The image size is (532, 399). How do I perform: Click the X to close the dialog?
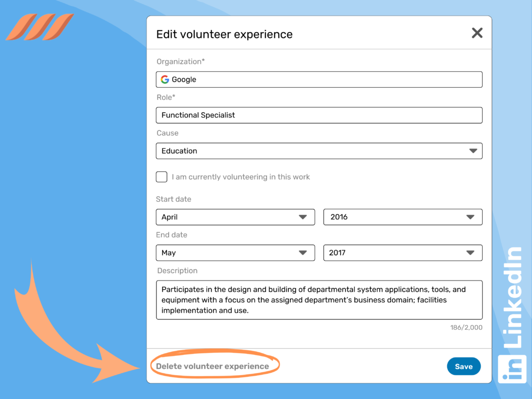[477, 33]
